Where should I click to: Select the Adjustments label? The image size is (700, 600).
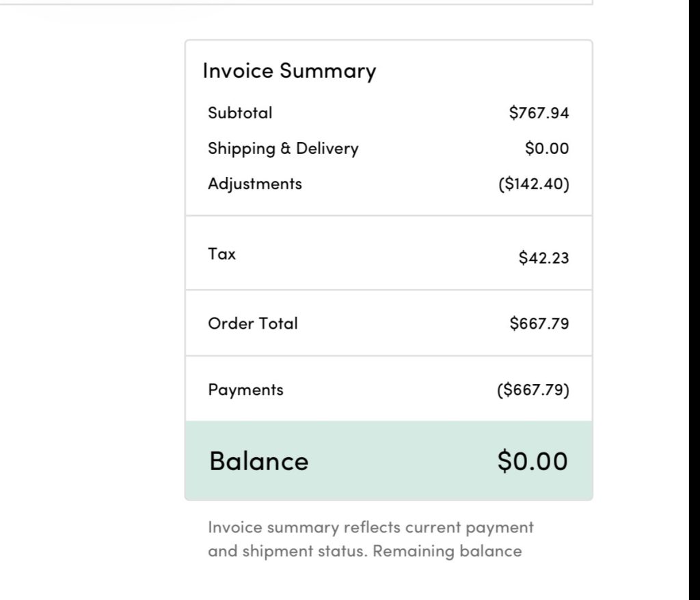pyautogui.click(x=255, y=185)
